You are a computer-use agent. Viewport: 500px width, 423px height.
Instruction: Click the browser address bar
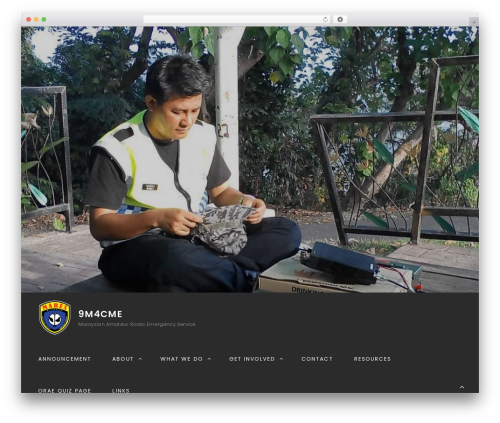[237, 19]
